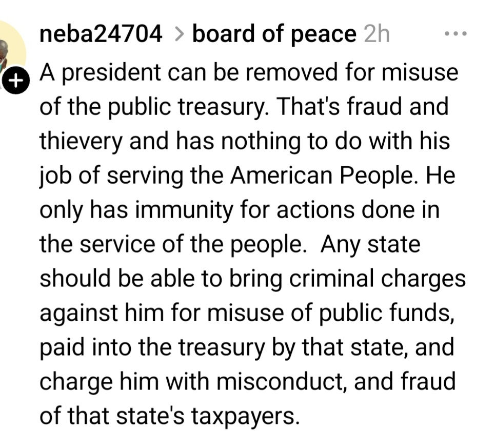The image size is (495, 448).
Task: Tap the black plus follow icon
Action: [16, 81]
